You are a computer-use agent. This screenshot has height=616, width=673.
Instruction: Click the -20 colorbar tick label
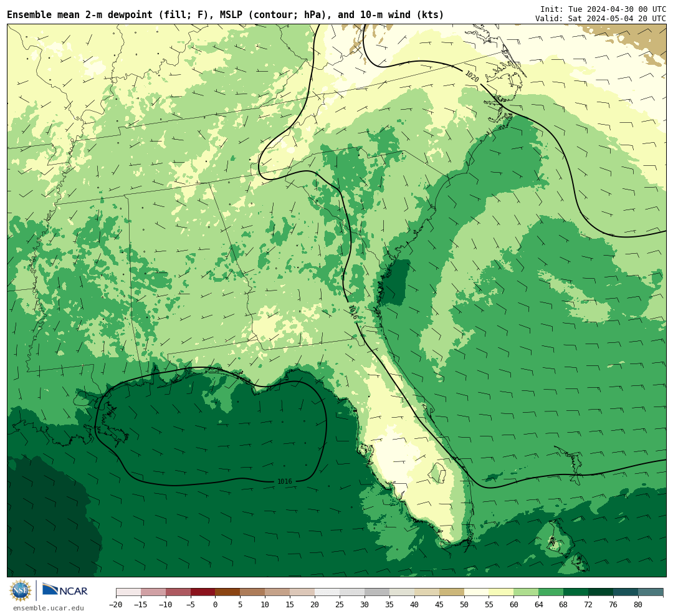point(116,605)
